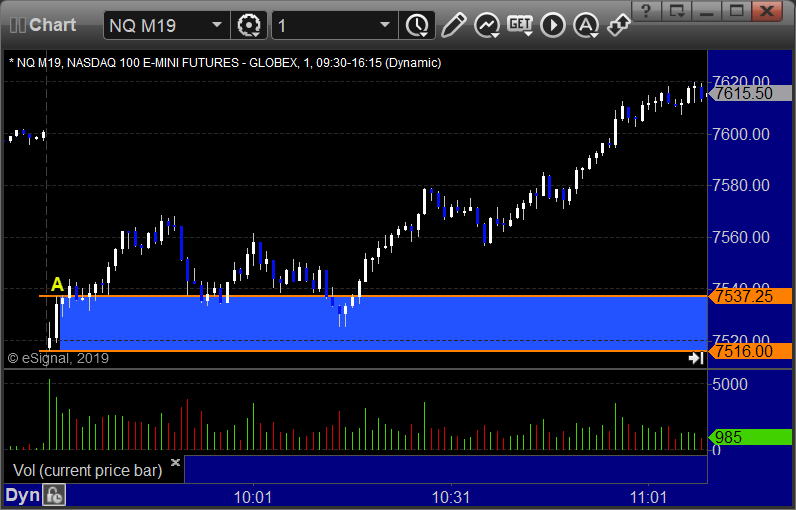Open the studies chart-line menu

pyautogui.click(x=487, y=25)
